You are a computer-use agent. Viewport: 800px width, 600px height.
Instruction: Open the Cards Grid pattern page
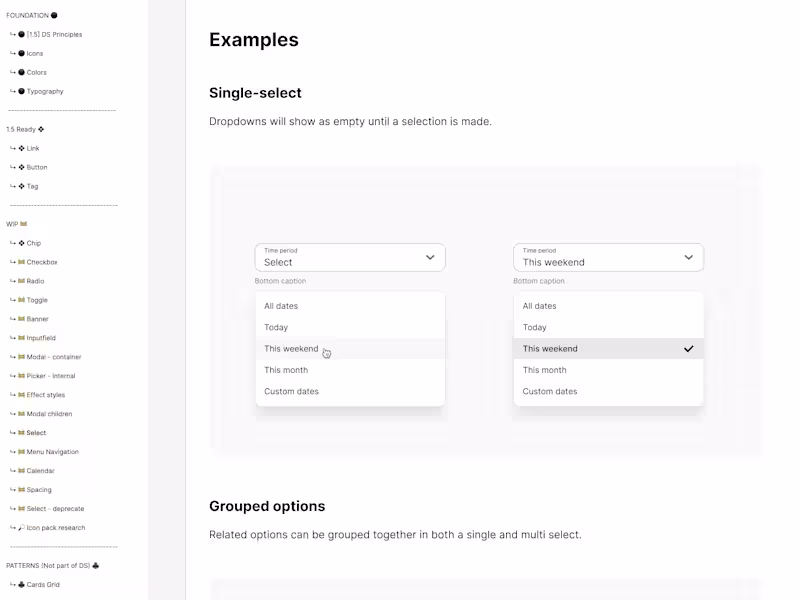coord(42,584)
